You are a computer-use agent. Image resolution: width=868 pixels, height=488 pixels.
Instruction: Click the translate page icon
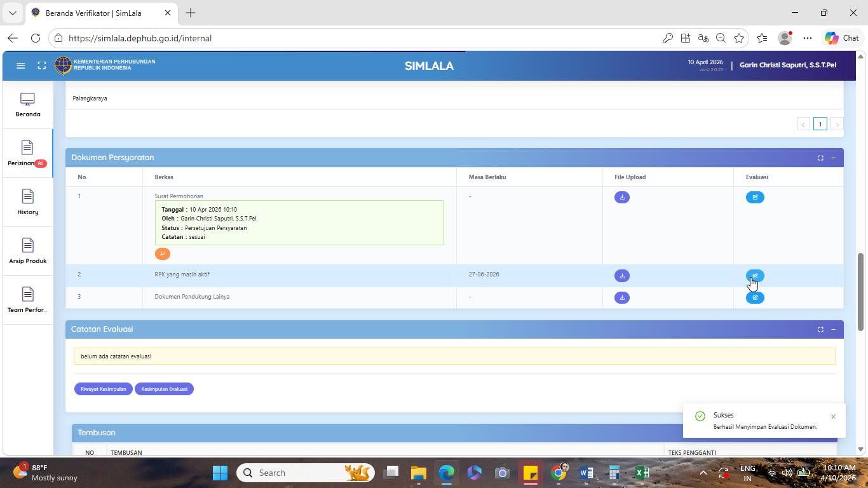[x=703, y=38]
